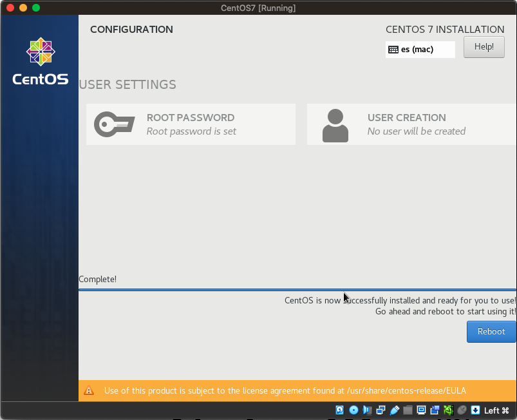Open Root Password settings

(x=191, y=124)
